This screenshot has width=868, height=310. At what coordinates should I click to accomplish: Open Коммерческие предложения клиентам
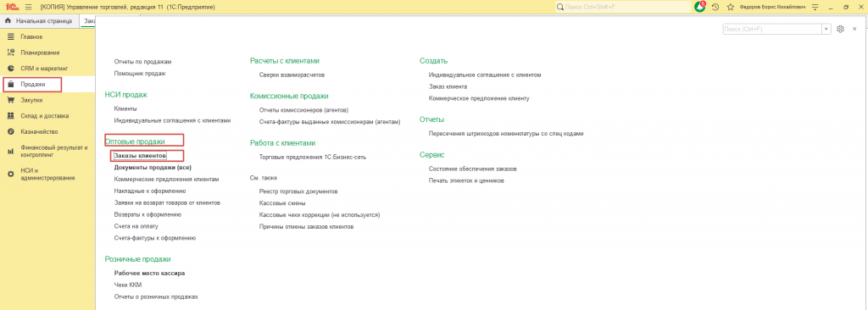(167, 180)
